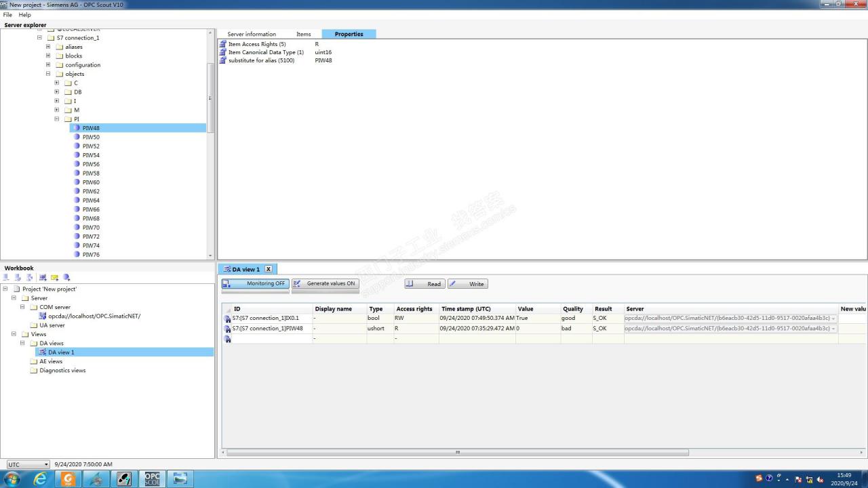
Task: Expand the aliases folder
Action: point(48,47)
